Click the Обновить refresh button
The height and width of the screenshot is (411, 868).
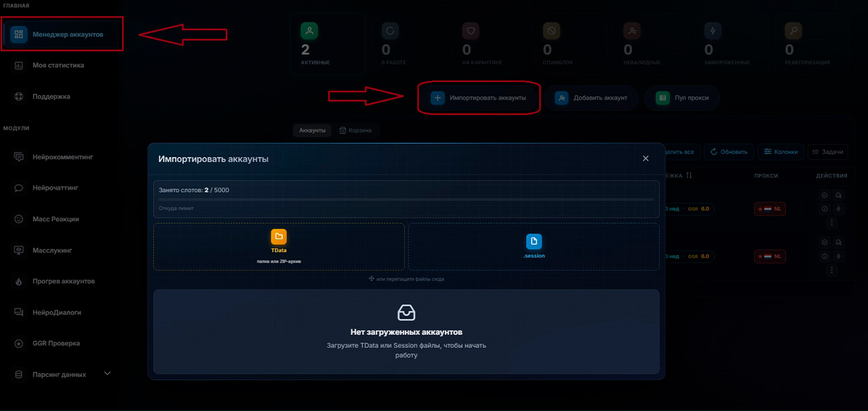click(729, 152)
